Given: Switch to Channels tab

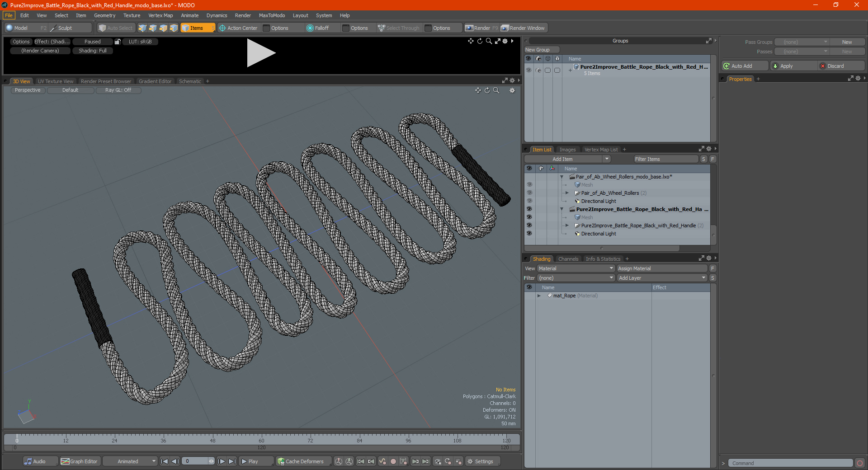Looking at the screenshot, I should (568, 259).
